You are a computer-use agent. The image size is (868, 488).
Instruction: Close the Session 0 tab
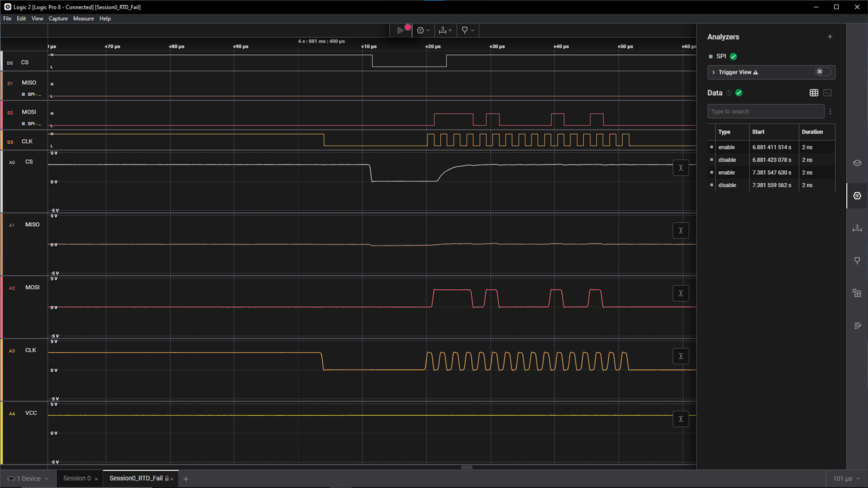click(x=96, y=479)
